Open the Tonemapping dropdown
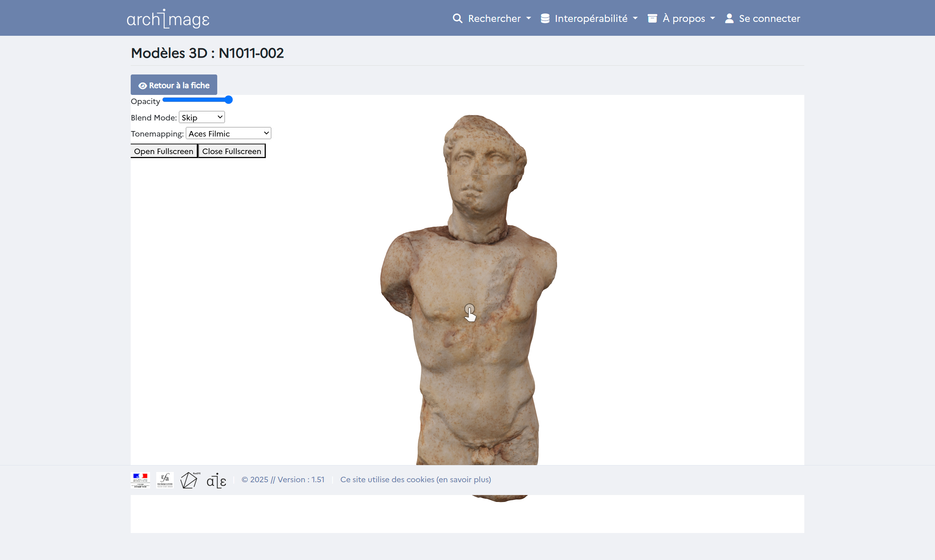Screen dimensions: 935x560 pos(228,134)
